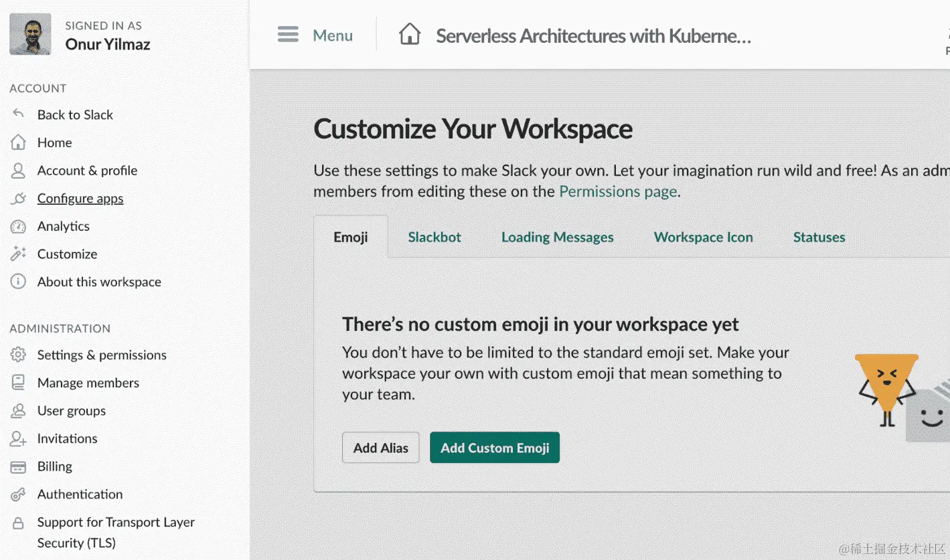Open the Statuses tab
Viewport: 950px width, 560px height.
819,237
